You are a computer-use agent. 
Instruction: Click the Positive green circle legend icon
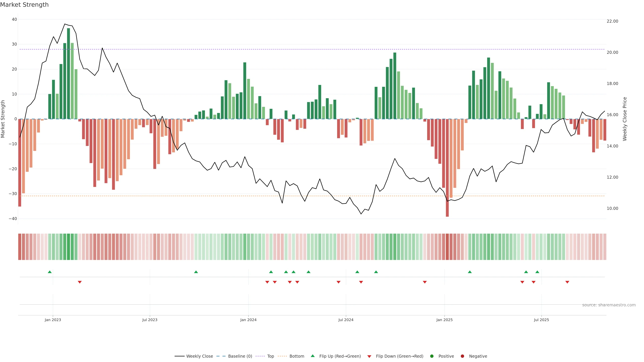coord(432,356)
